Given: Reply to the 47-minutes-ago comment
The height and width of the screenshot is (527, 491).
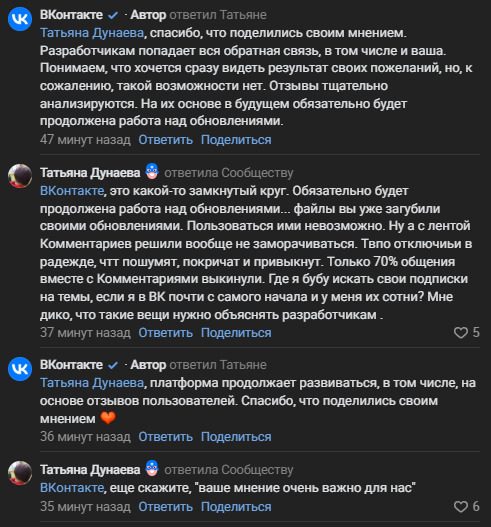Looking at the screenshot, I should coord(166,140).
